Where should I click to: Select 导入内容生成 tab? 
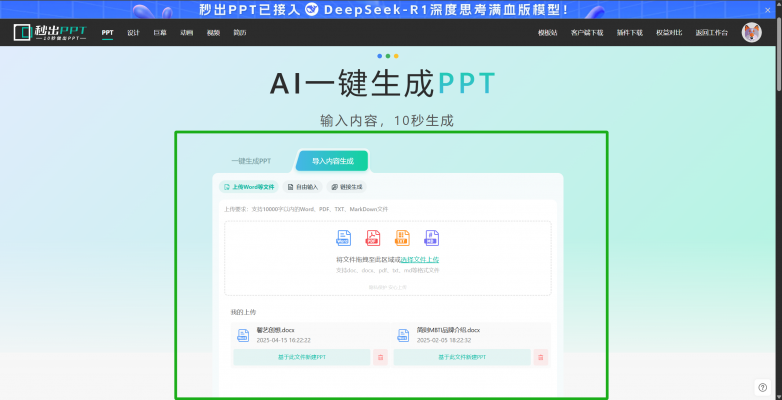pyautogui.click(x=333, y=161)
